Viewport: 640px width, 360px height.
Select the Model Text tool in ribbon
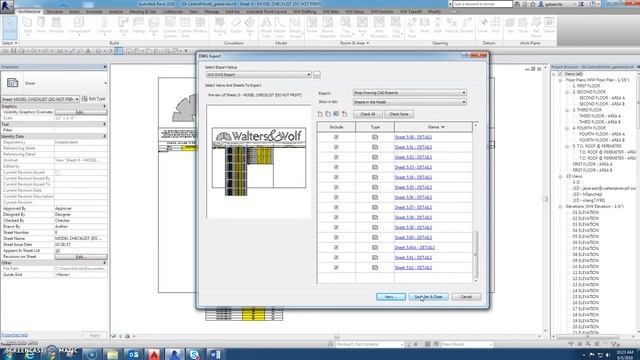pyautogui.click(x=266, y=27)
